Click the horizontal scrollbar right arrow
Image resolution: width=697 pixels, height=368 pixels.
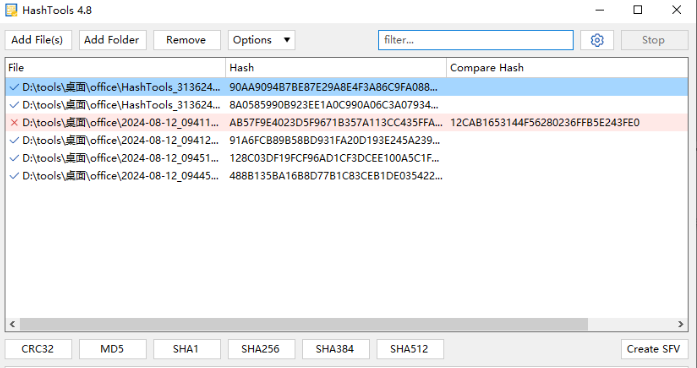681,324
